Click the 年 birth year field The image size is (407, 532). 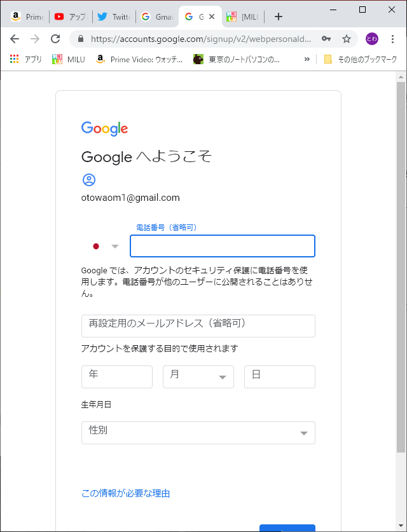[117, 377]
